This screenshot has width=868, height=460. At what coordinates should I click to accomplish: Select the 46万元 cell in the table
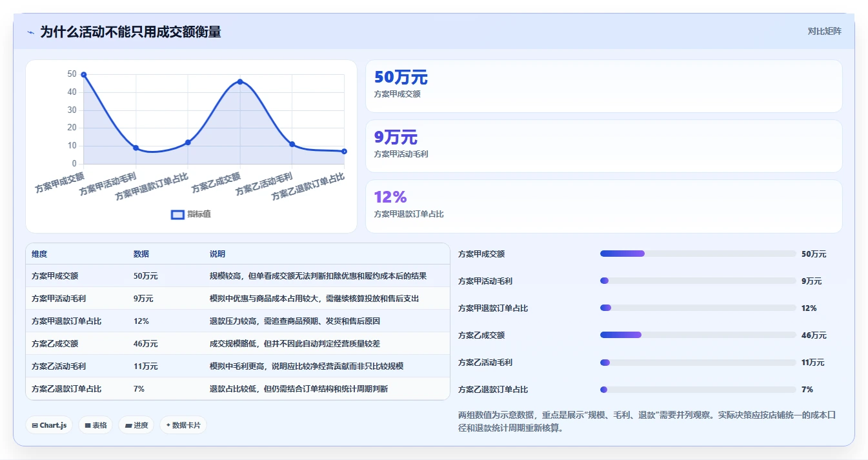pyautogui.click(x=145, y=343)
